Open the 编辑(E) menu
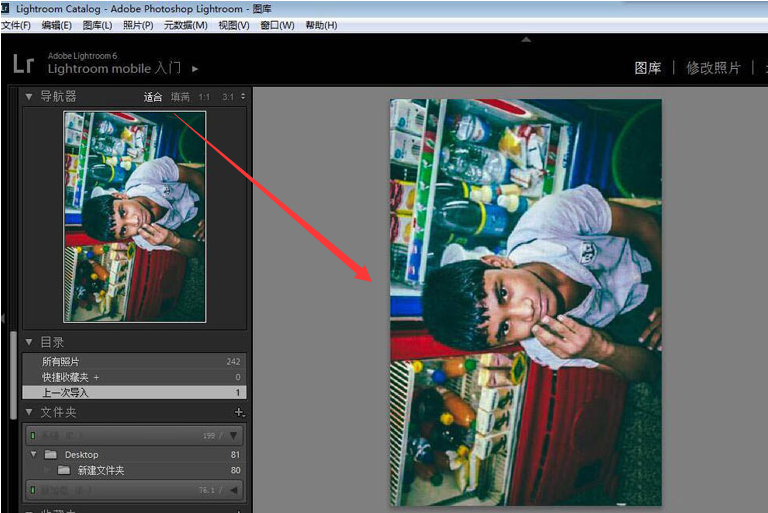This screenshot has height=513, width=768. coord(56,25)
